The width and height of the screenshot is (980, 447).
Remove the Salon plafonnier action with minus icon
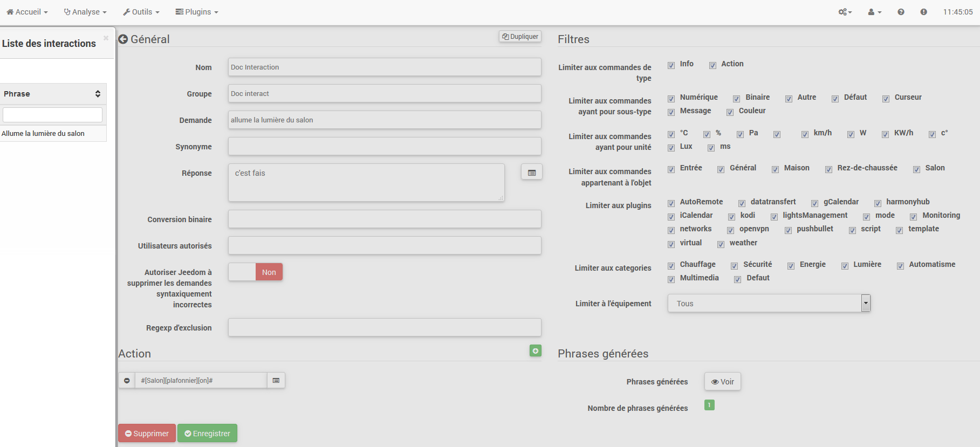(127, 381)
